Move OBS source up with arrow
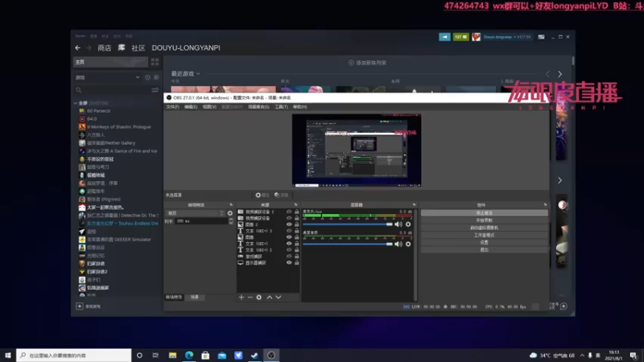 [270, 297]
